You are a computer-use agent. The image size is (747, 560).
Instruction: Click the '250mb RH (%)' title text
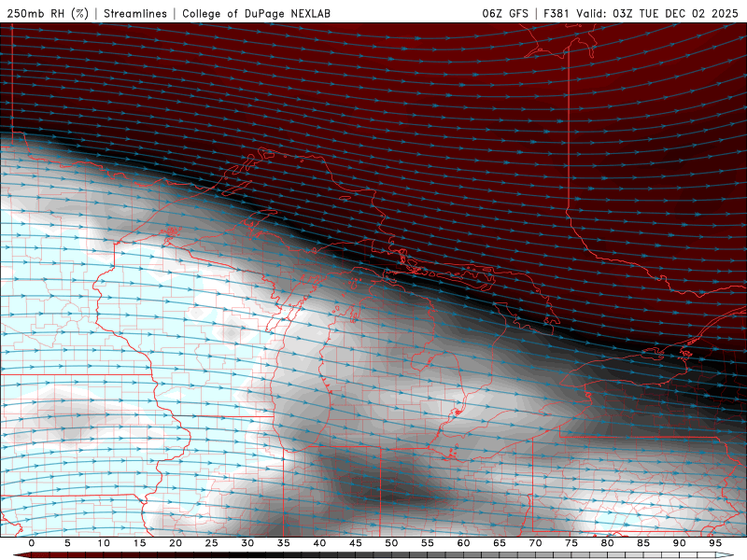pyautogui.click(x=48, y=13)
